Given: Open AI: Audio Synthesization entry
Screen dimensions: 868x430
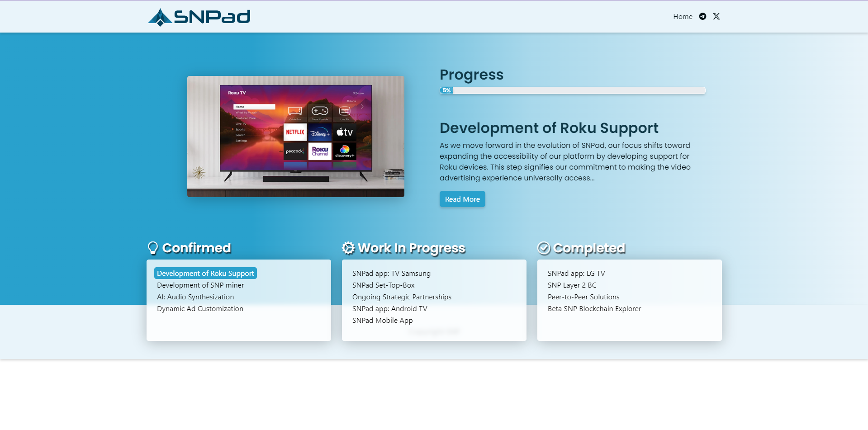Looking at the screenshot, I should click(195, 297).
